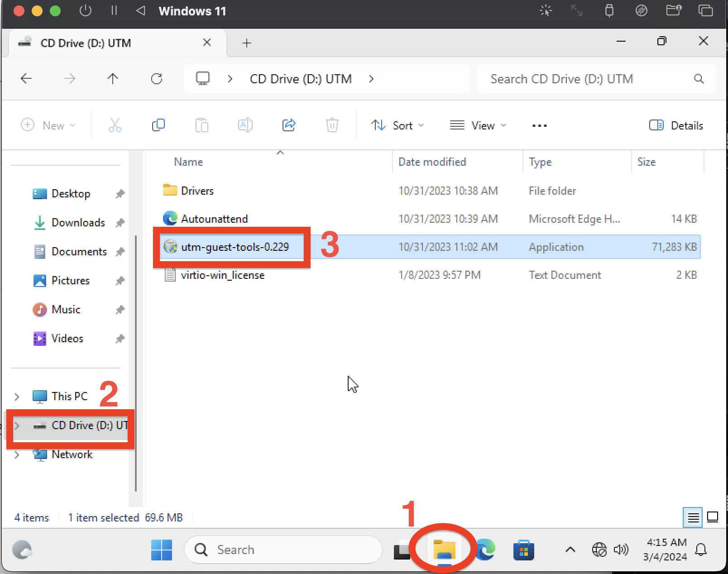The image size is (728, 574).
Task: Expand the This PC tree node
Action: pos(17,397)
